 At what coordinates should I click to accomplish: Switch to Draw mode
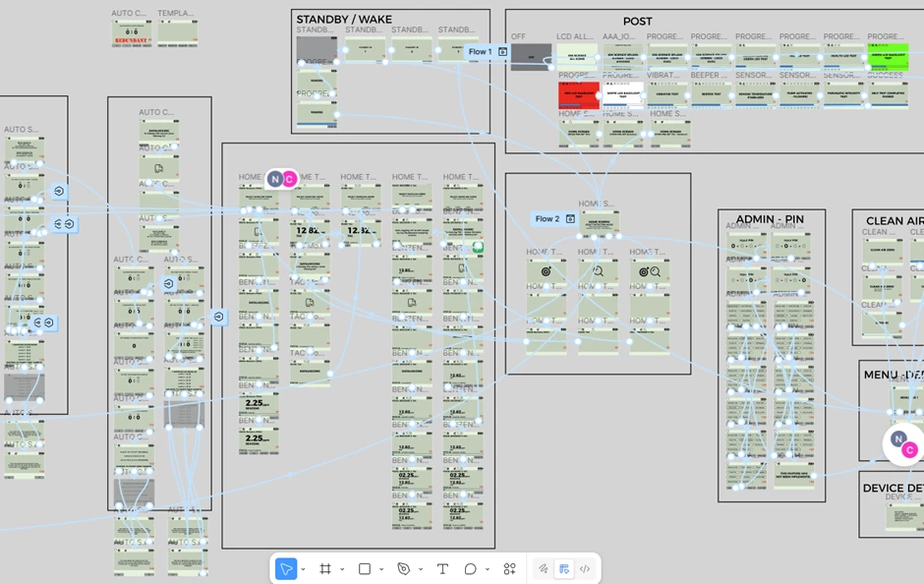(x=544, y=568)
